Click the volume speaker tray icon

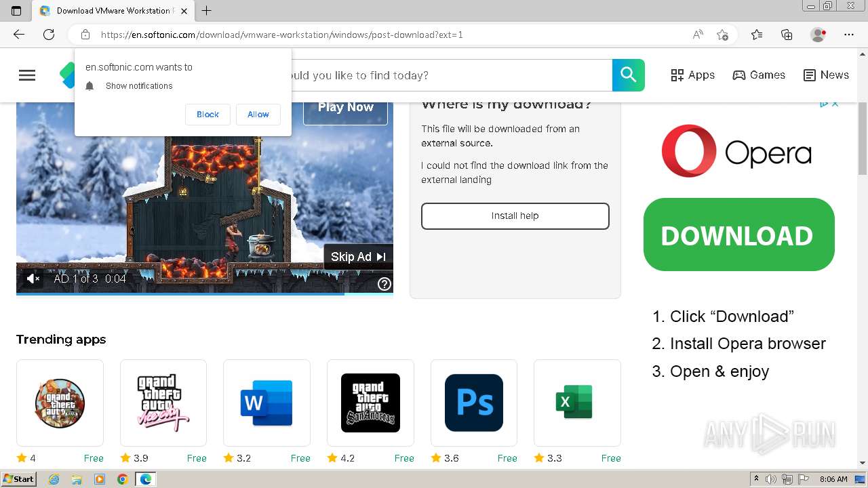point(771,479)
